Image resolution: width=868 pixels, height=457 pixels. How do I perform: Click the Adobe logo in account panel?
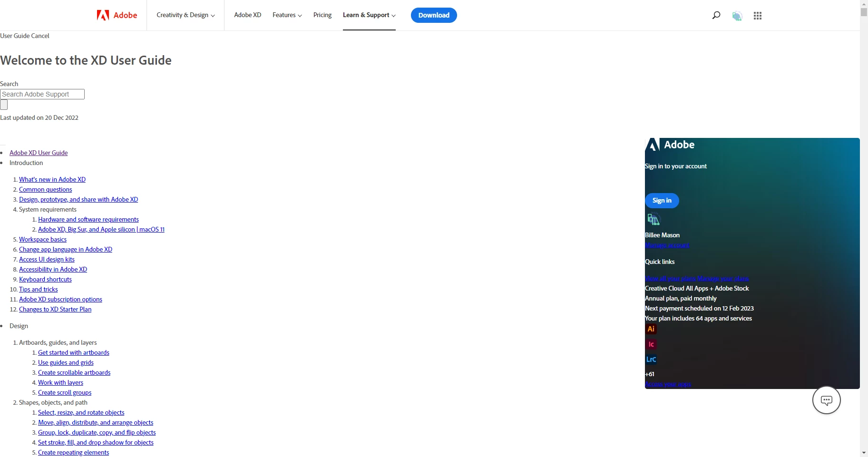670,145
